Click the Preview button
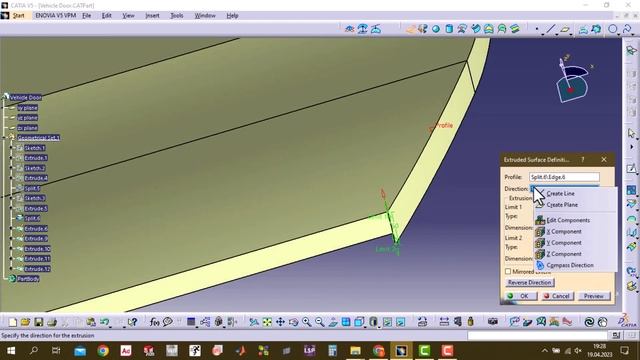 (593, 296)
